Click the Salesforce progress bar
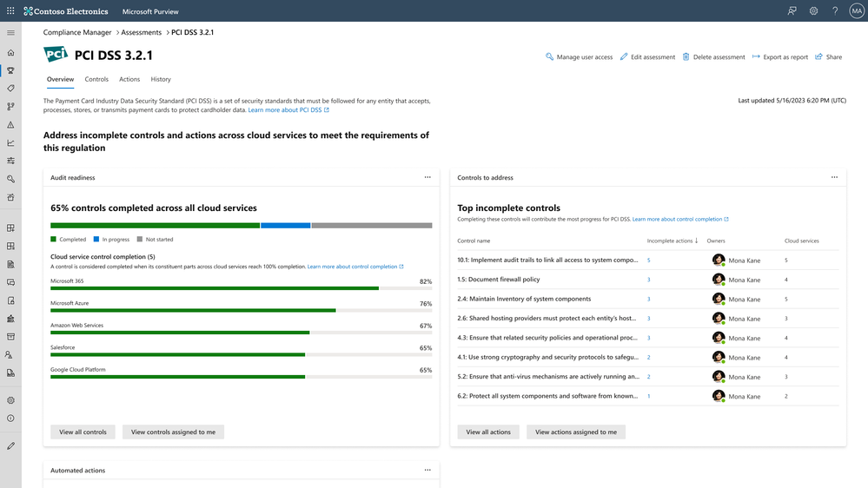Viewport: 868px width, 488px height. coord(241,354)
